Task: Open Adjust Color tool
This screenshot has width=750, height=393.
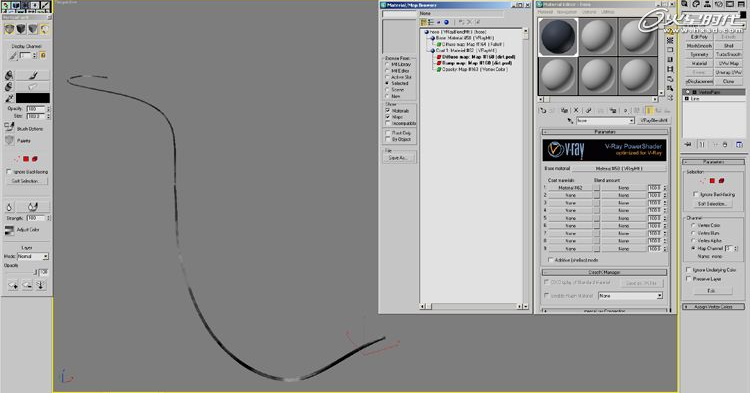Action: pyautogui.click(x=9, y=230)
